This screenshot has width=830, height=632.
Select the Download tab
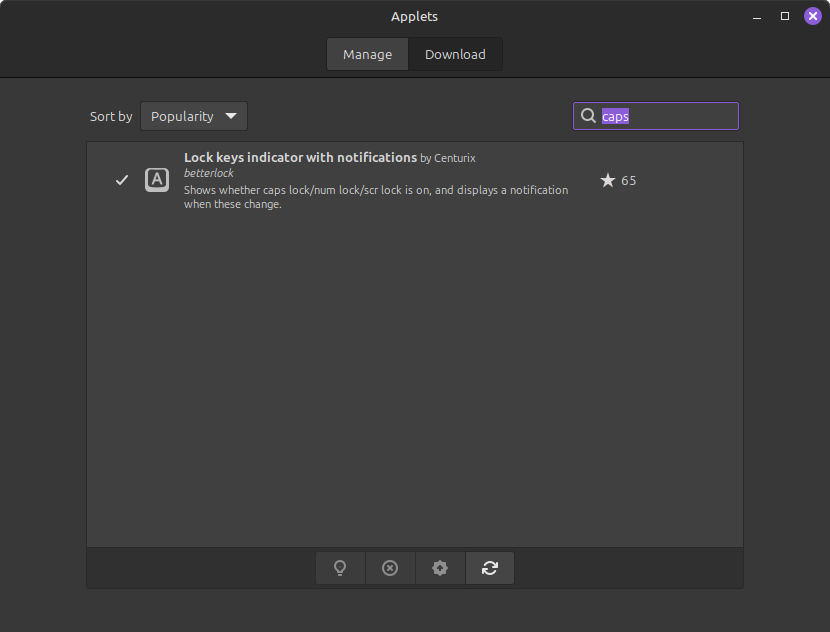click(x=455, y=54)
